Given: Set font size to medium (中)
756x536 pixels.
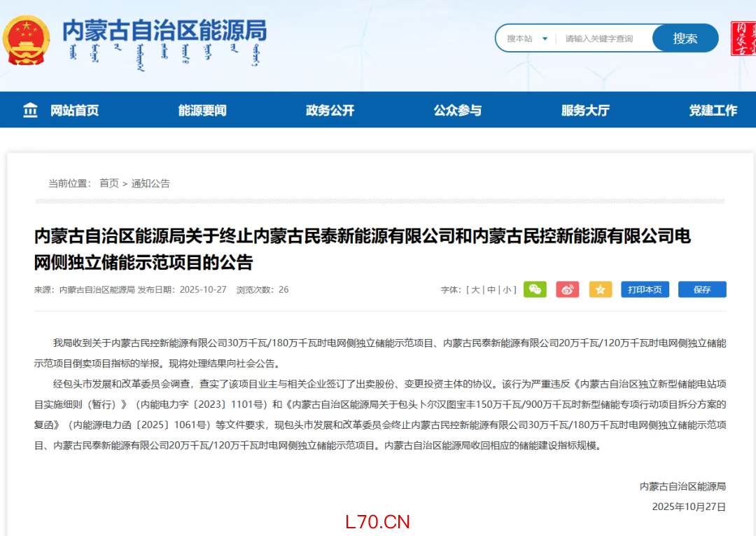Looking at the screenshot, I should 491,289.
